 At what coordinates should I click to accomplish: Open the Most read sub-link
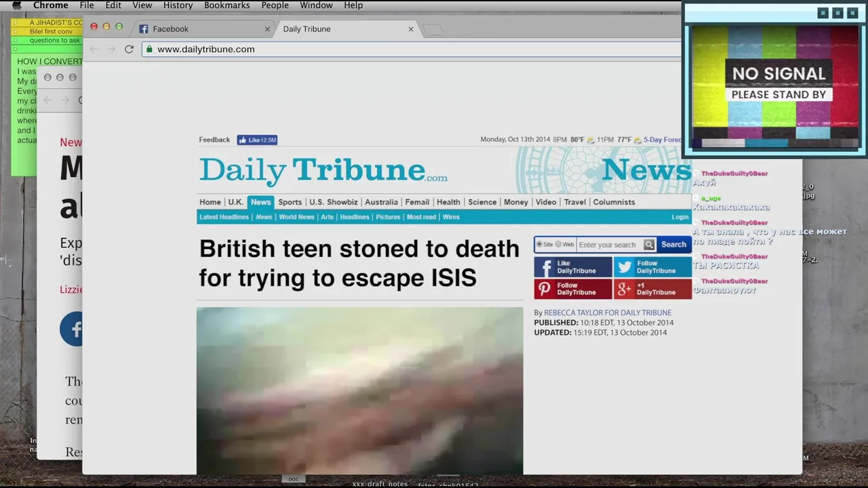click(421, 217)
